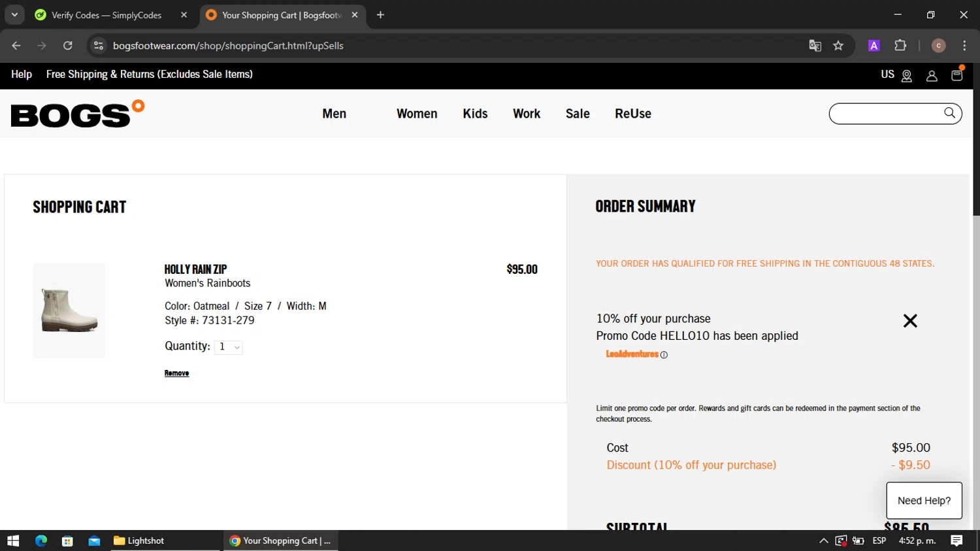Open the Chrome profile avatar
980x551 pixels.
click(938, 46)
